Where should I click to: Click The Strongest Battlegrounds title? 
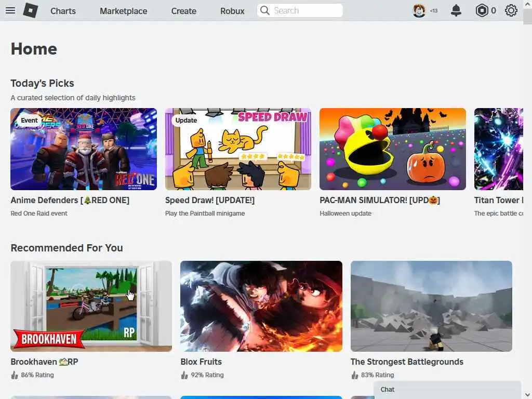[407, 362]
